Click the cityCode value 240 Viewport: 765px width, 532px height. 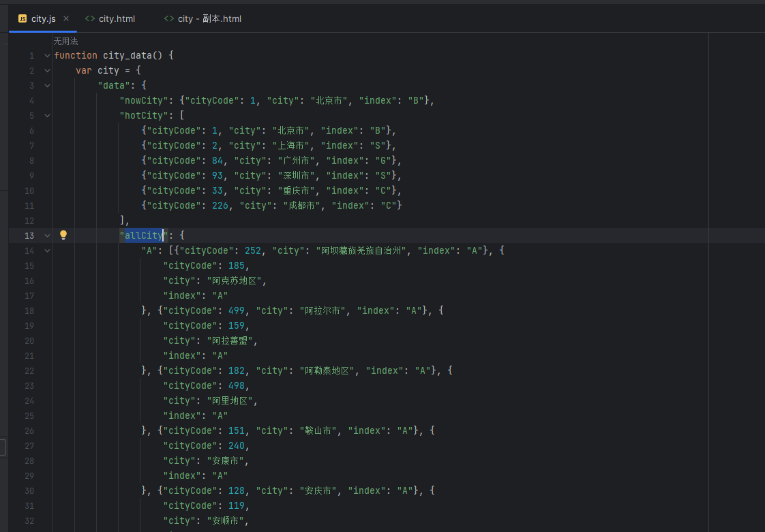click(236, 446)
